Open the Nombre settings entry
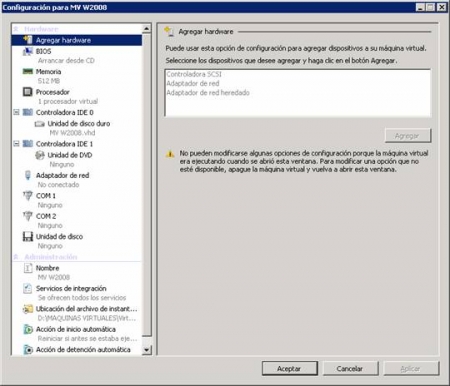This screenshot has width=450, height=386. point(47,268)
